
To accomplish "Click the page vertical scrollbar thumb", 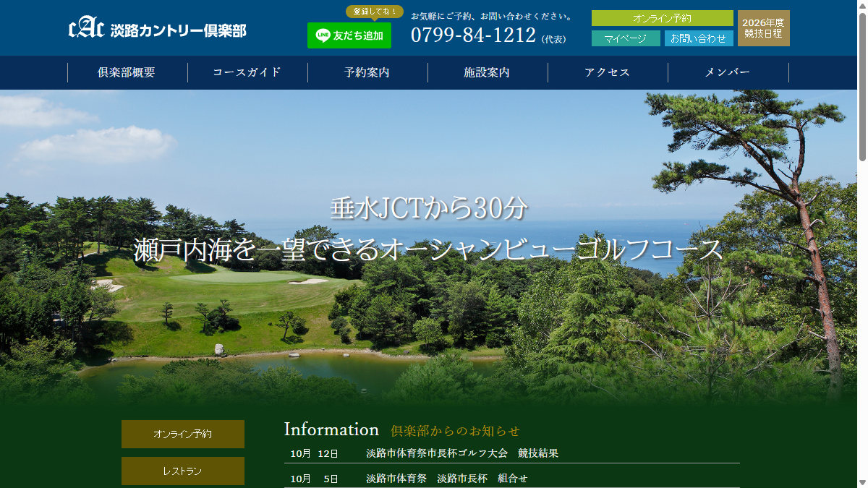I will (862, 86).
